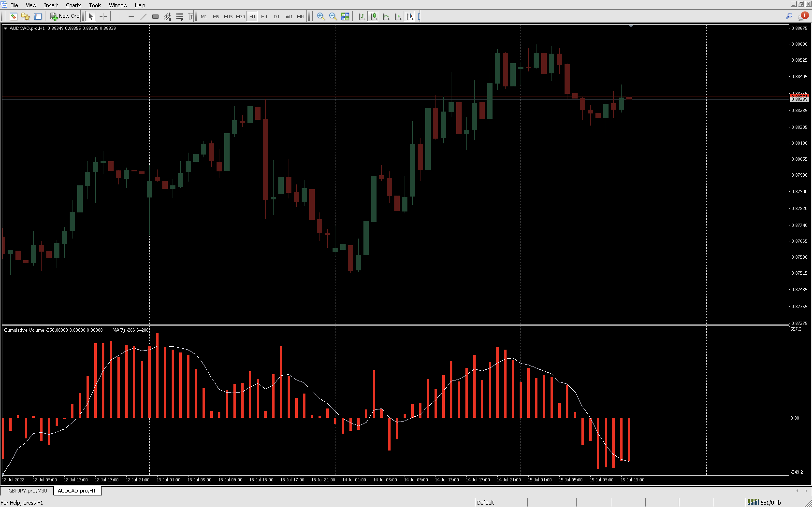This screenshot has height=507, width=812.
Task: Open the notifications bubble with red badge
Action: (803, 16)
